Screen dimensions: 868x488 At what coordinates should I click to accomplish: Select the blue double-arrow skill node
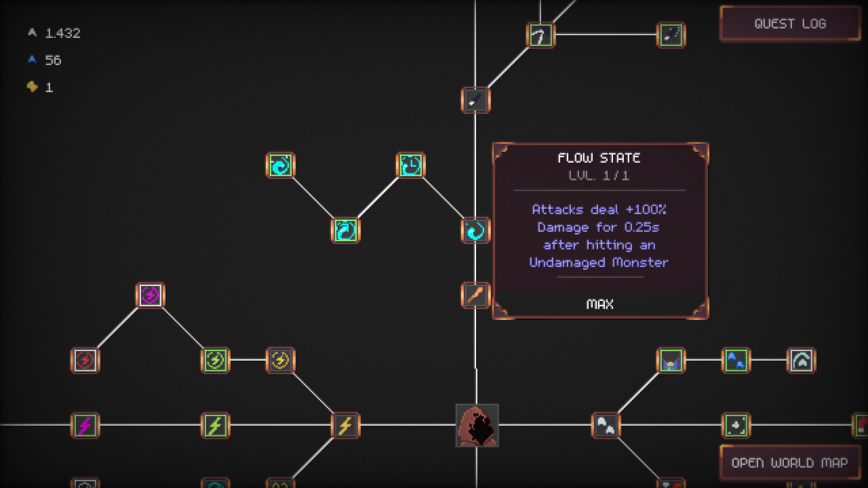(x=736, y=361)
